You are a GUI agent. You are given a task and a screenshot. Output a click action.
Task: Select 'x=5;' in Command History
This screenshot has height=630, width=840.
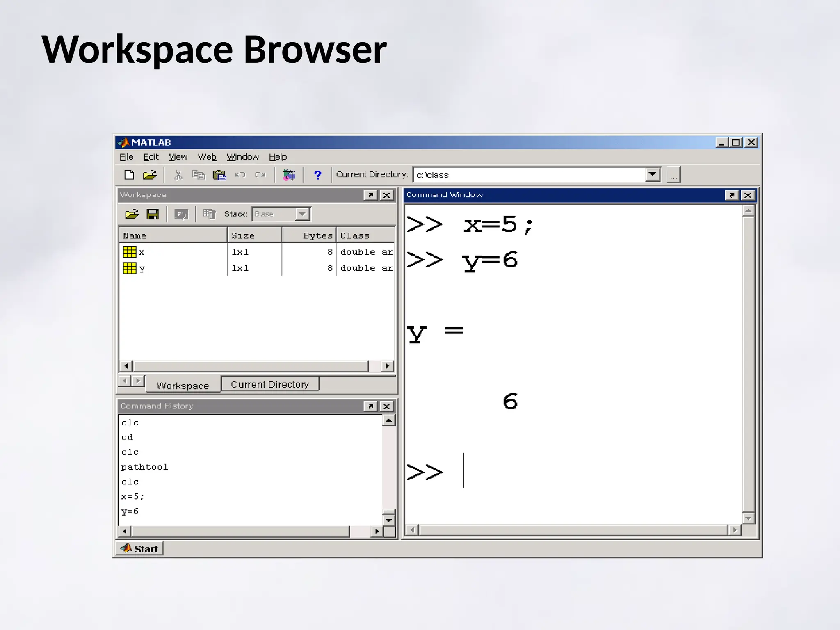132,496
